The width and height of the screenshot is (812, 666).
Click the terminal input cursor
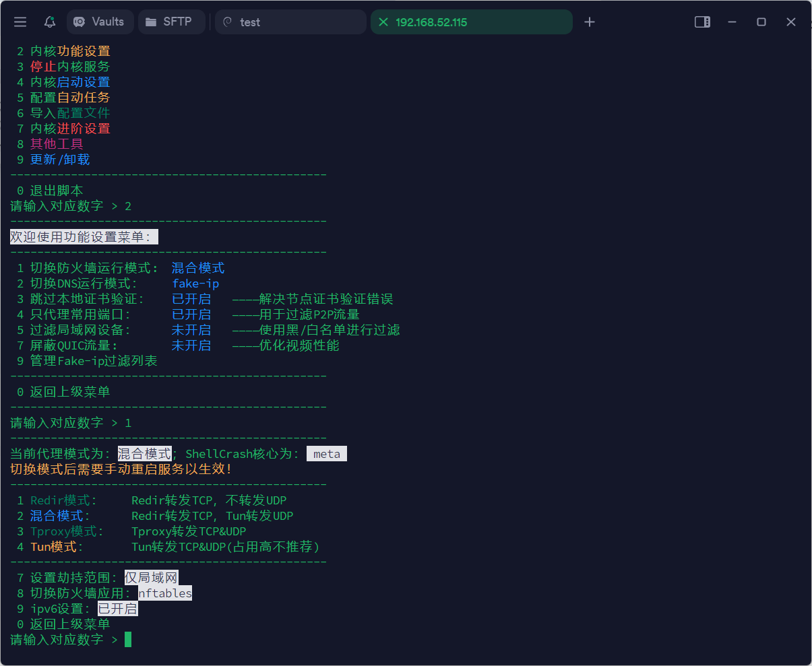[127, 639]
